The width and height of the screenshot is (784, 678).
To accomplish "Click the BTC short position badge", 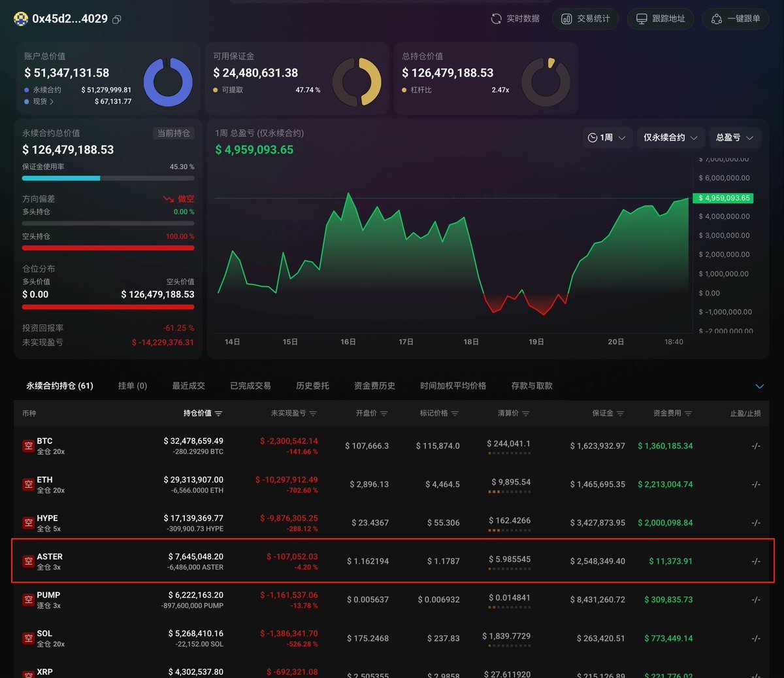I will coord(28,446).
